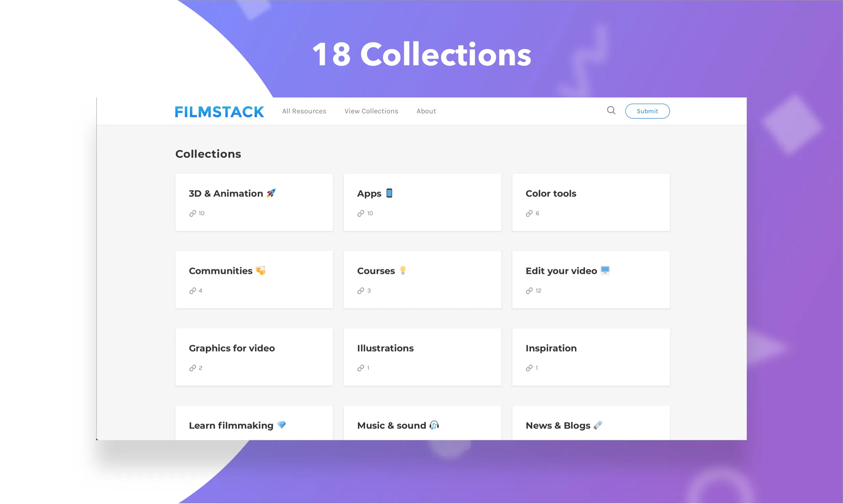The width and height of the screenshot is (843, 504).
Task: Open the Courses collection
Action: coord(422,280)
